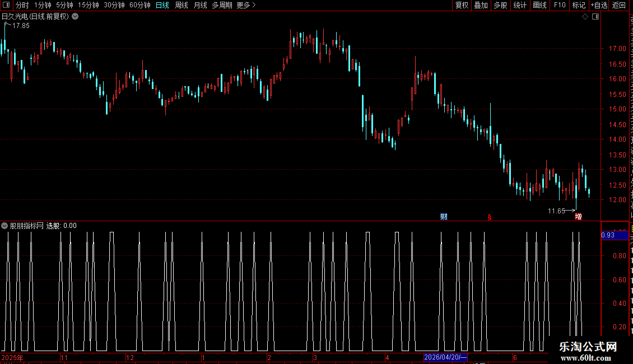The height and width of the screenshot is (364, 633).
Task: Click the red S signal marker
Action: (489, 217)
